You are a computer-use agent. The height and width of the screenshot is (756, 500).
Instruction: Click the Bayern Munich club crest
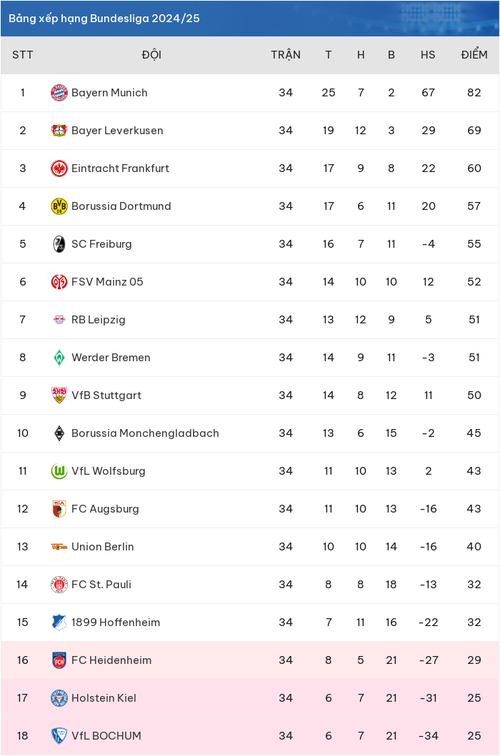click(59, 93)
